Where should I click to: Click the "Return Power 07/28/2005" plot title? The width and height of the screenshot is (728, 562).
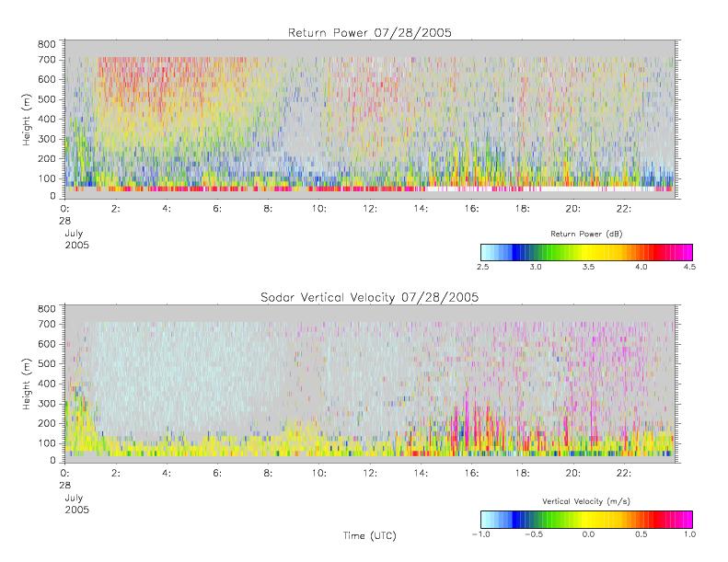(x=370, y=32)
